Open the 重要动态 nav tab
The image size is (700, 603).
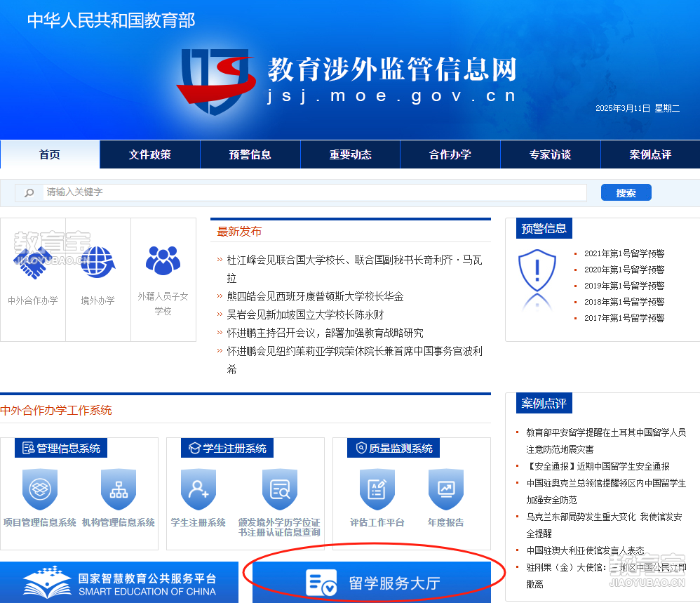(351, 154)
